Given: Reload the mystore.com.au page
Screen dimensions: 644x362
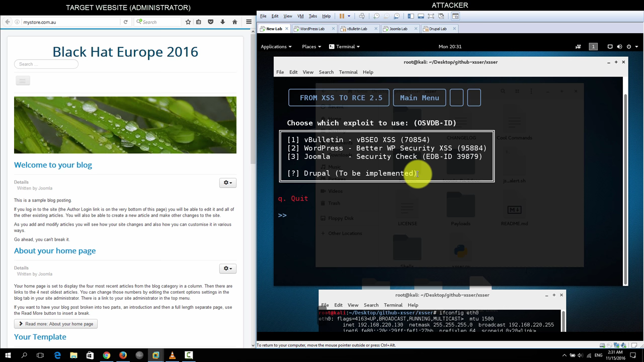Looking at the screenshot, I should pos(125,22).
